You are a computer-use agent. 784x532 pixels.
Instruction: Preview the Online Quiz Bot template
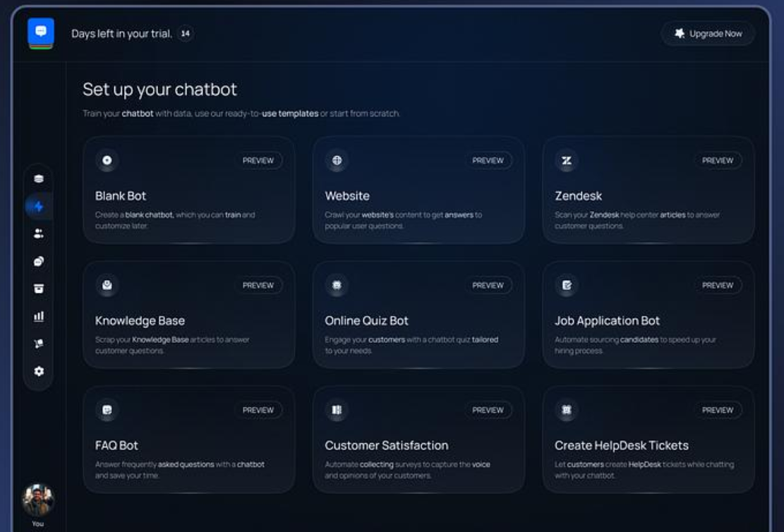tap(488, 285)
